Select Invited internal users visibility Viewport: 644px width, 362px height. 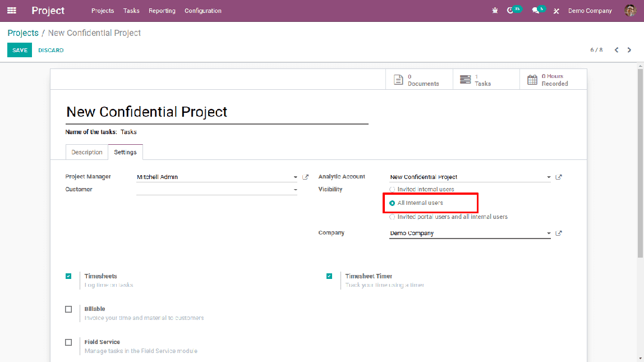click(392, 190)
